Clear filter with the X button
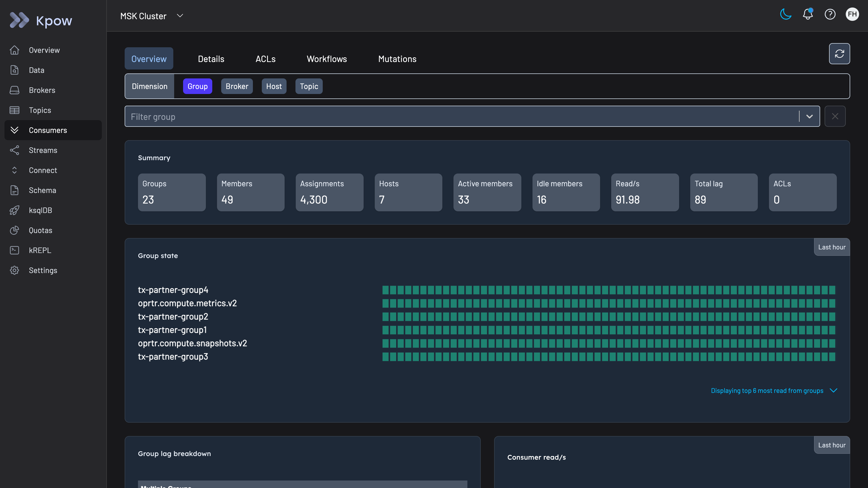Viewport: 868px width, 488px height. tap(835, 117)
